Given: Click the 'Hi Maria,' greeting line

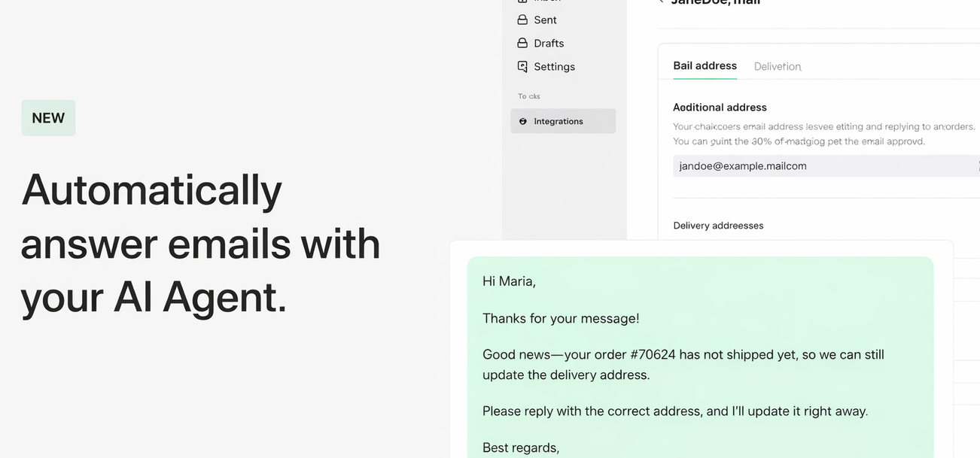Looking at the screenshot, I should [x=509, y=281].
